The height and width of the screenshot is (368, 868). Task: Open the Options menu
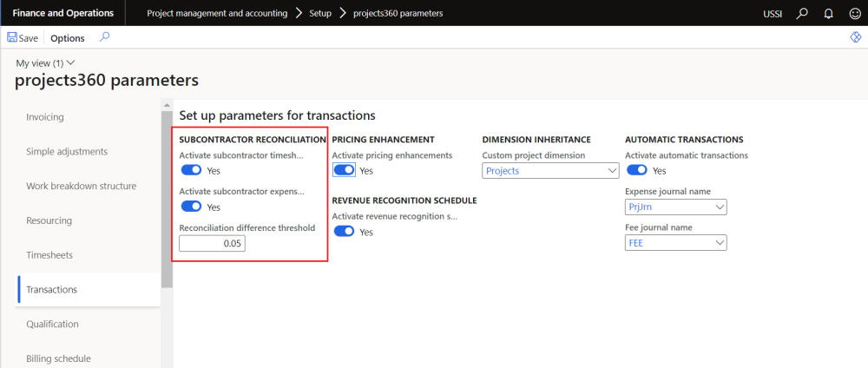click(x=68, y=38)
